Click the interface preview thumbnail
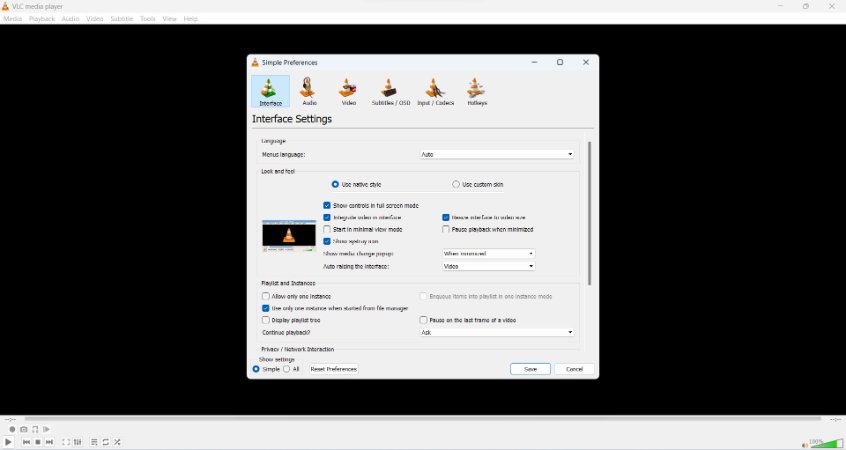 tap(289, 236)
